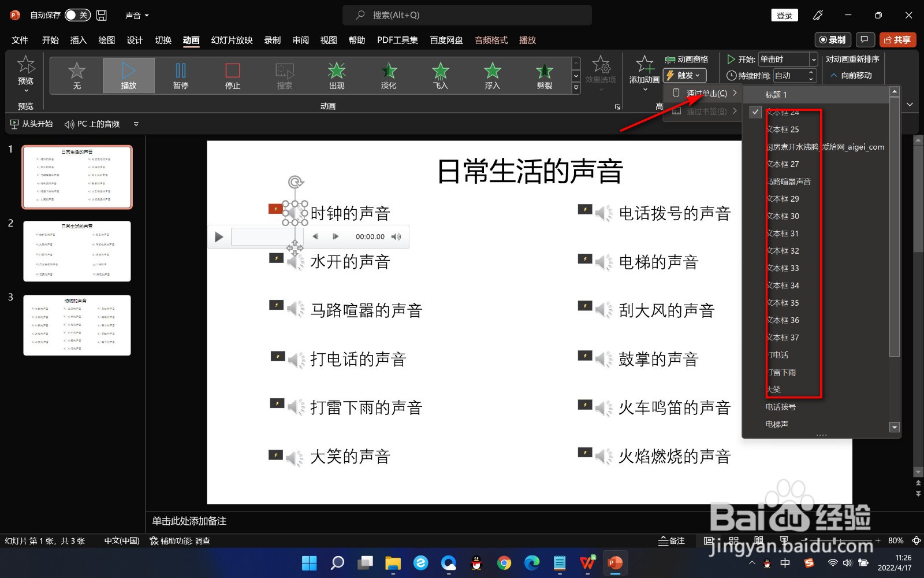Select slide 2 thumbnail
924x578 pixels.
(x=77, y=251)
